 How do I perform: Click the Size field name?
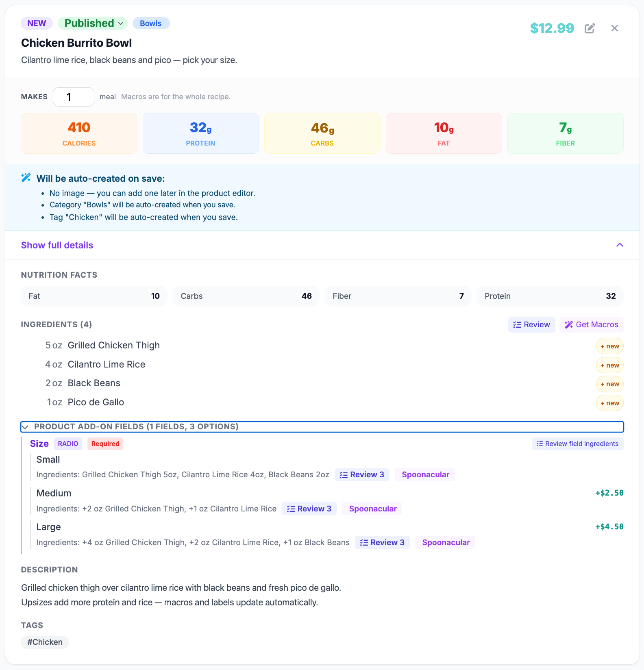(39, 444)
